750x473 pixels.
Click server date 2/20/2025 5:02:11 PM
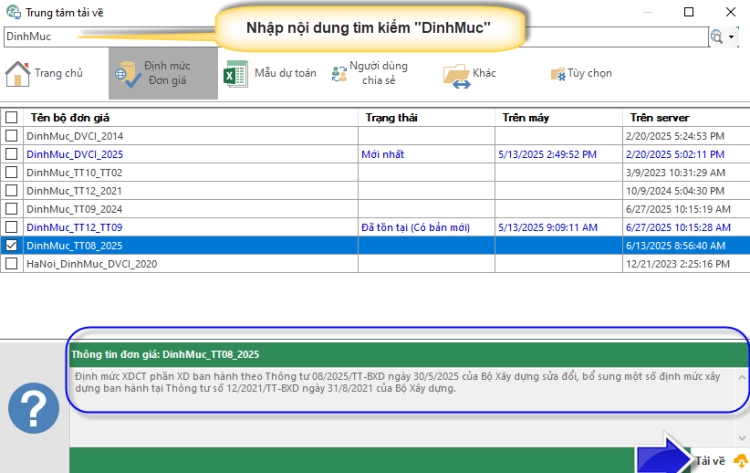coord(675,154)
